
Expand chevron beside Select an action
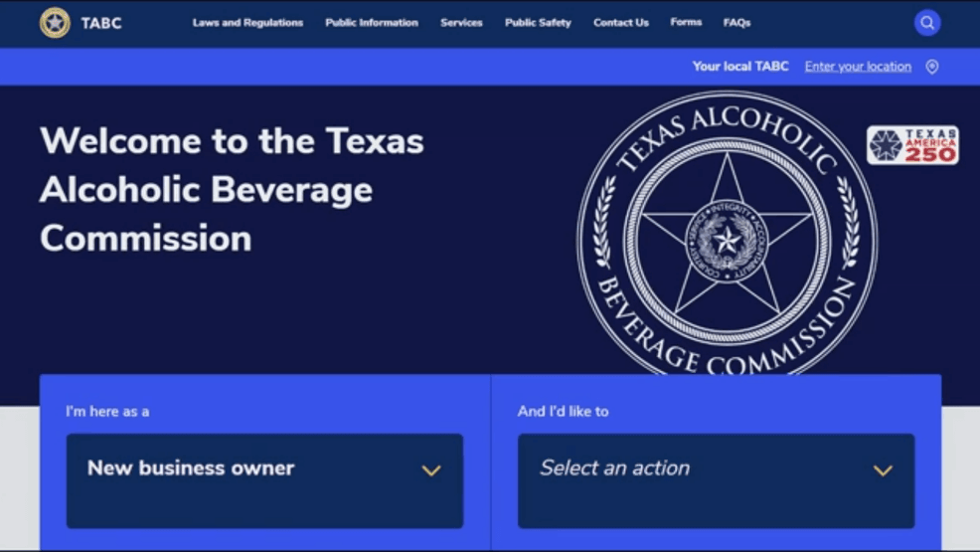click(x=883, y=470)
